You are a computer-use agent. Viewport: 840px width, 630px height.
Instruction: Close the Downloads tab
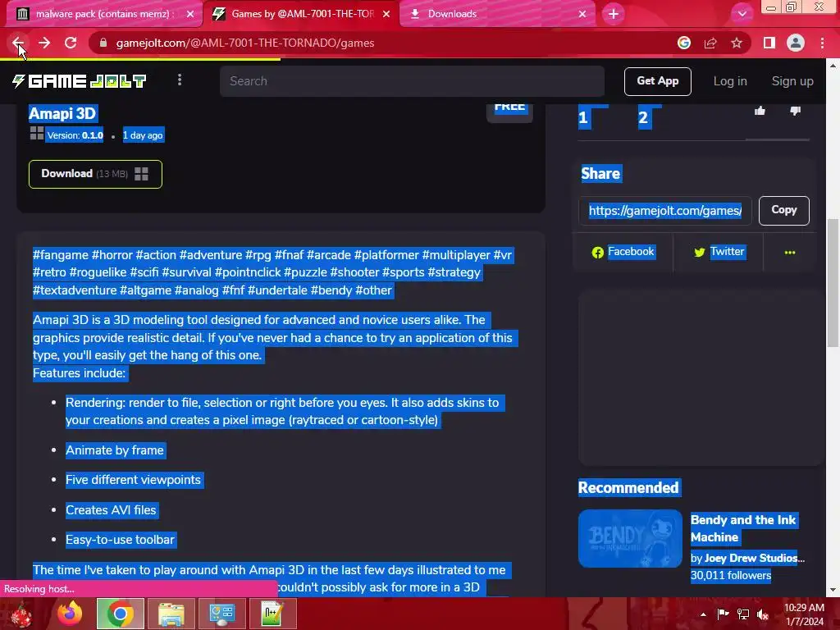point(582,14)
